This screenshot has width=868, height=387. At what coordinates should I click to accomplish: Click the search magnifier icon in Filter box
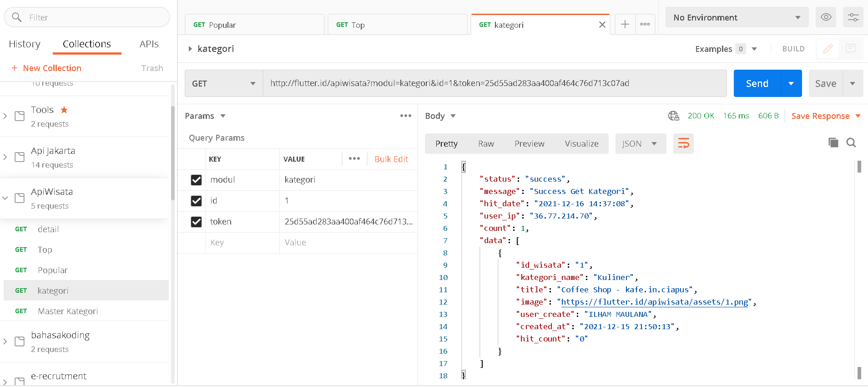click(17, 17)
